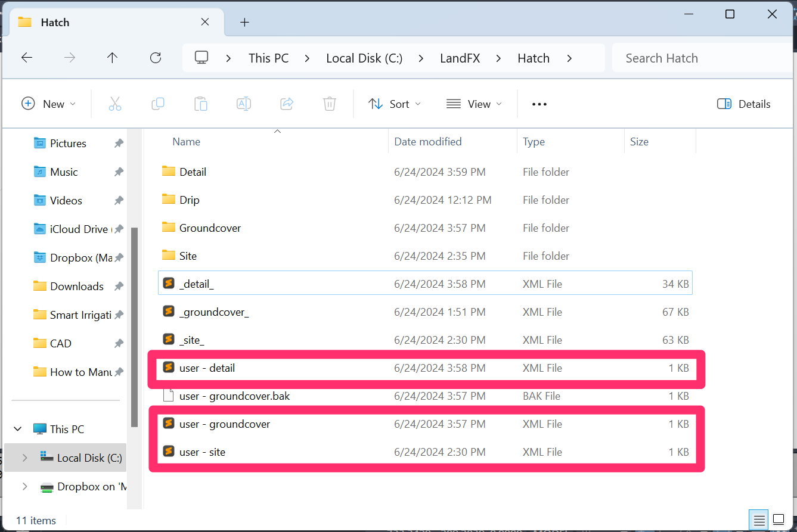Image resolution: width=797 pixels, height=532 pixels.
Task: Sort files by Date modified column
Action: (x=428, y=142)
